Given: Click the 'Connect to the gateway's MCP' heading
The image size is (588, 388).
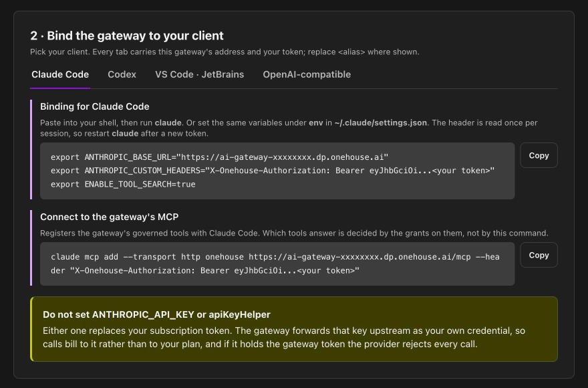Looking at the screenshot, I should pyautogui.click(x=109, y=217).
